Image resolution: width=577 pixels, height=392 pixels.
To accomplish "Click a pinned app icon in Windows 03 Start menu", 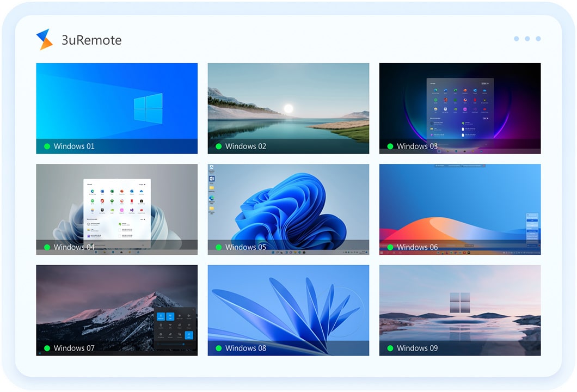I will [x=436, y=90].
